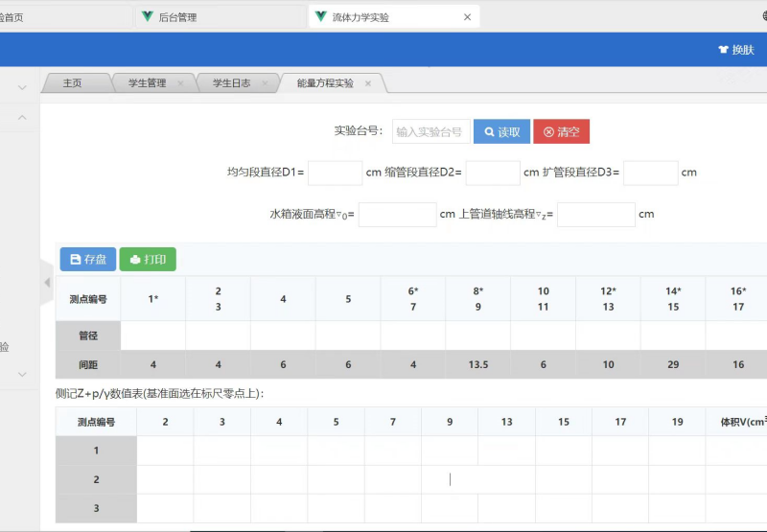
Task: Click the 均匀段直径D1 input box
Action: coord(335,173)
